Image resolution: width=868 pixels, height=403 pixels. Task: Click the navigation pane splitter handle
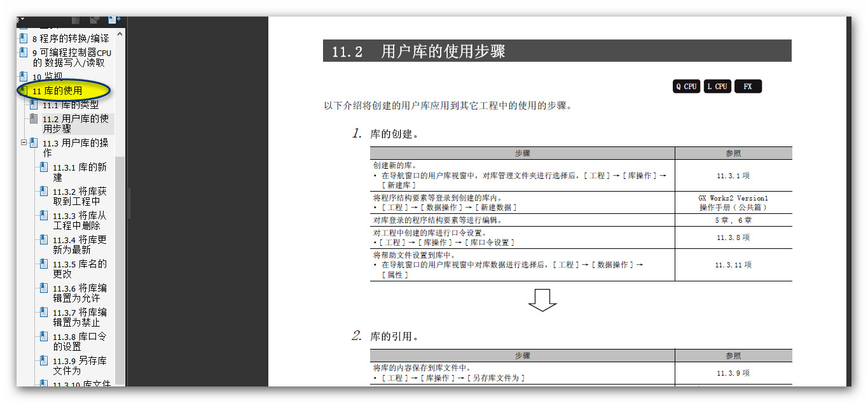pyautogui.click(x=129, y=204)
